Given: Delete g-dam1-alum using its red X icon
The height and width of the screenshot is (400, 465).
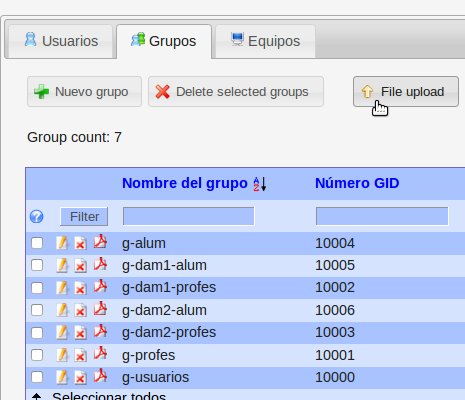Looking at the screenshot, I should [x=80, y=266].
